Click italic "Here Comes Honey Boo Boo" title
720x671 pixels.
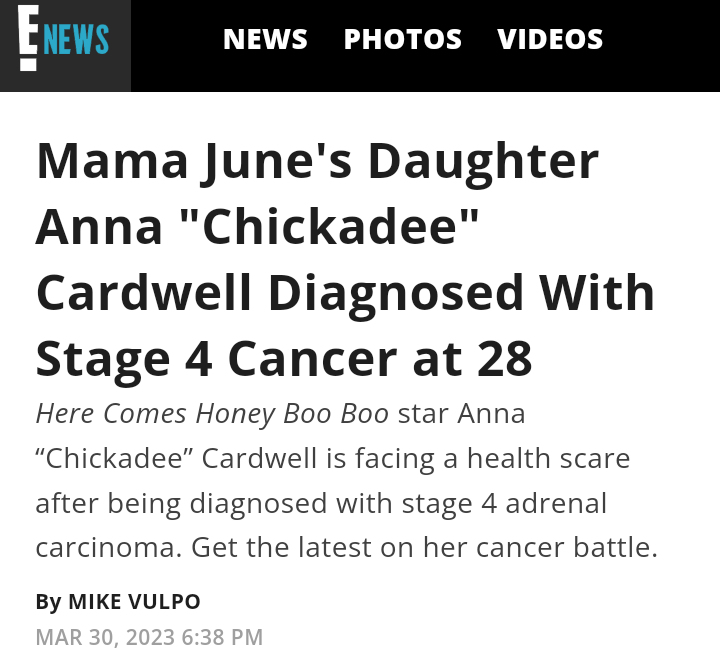pos(212,414)
